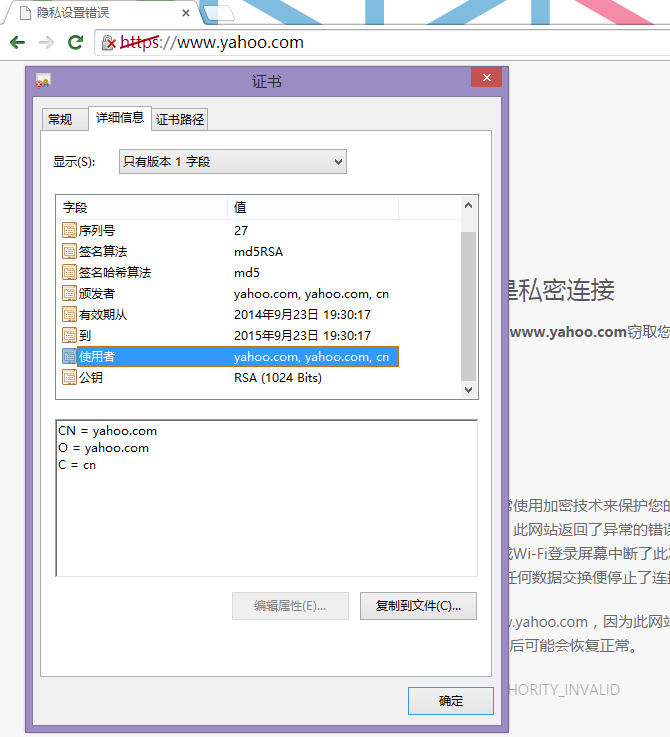This screenshot has width=670, height=737.
Task: Click the www.yahoo.com address bar URL
Action: coord(212,43)
